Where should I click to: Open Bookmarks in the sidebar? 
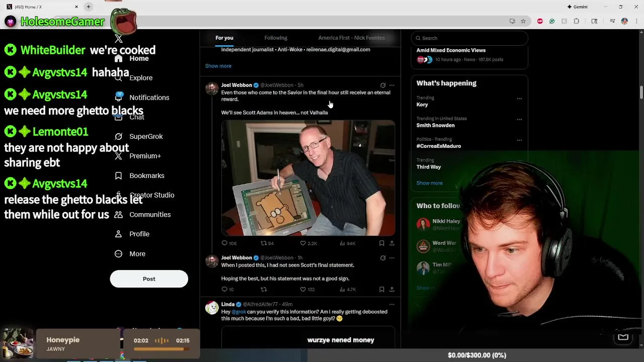(139, 175)
